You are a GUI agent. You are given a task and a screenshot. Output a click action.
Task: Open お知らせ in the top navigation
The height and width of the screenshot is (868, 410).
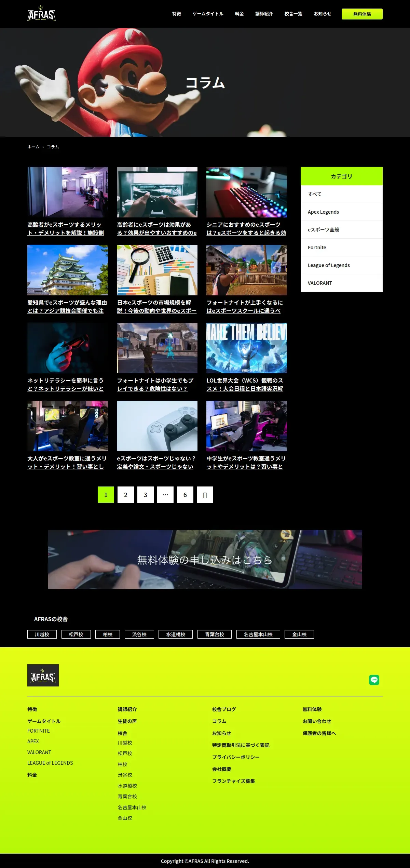[x=323, y=14]
